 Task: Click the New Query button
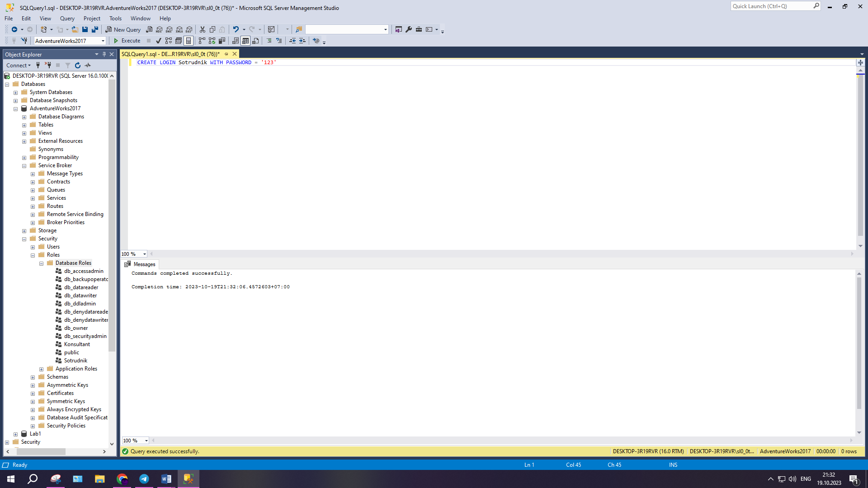123,29
